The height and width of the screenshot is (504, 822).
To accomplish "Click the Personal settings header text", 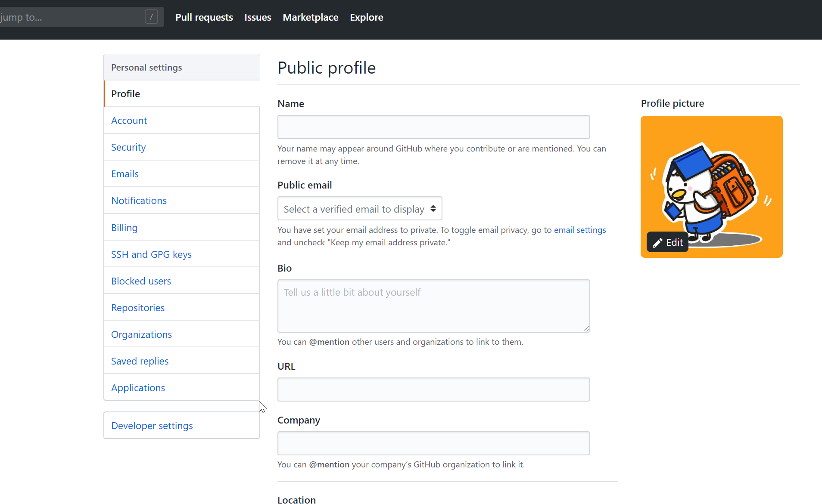I will (146, 67).
